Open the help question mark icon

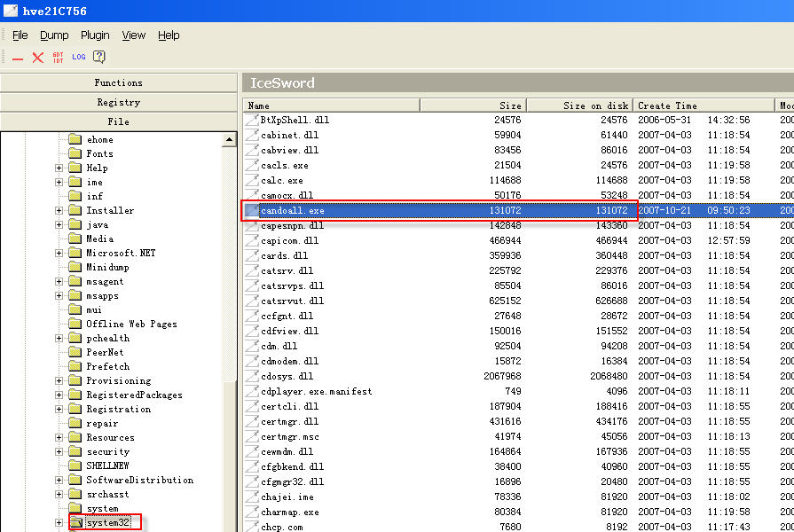pyautogui.click(x=99, y=58)
